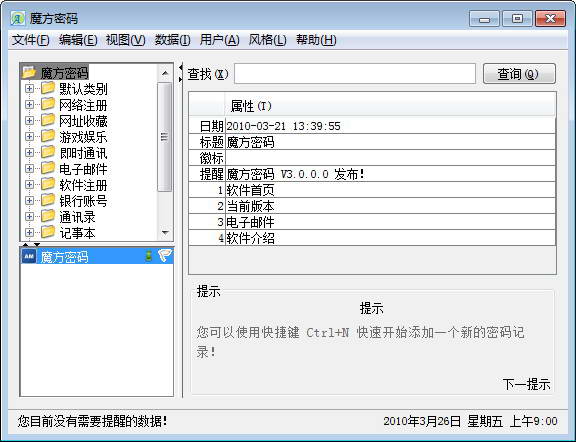Click the 银行账号 folder icon
576x442 pixels.
(48, 200)
